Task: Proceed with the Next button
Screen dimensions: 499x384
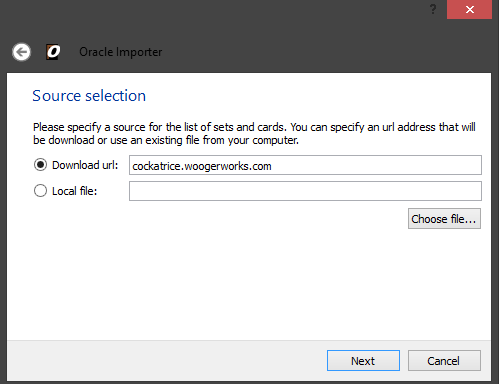Action: (x=363, y=361)
